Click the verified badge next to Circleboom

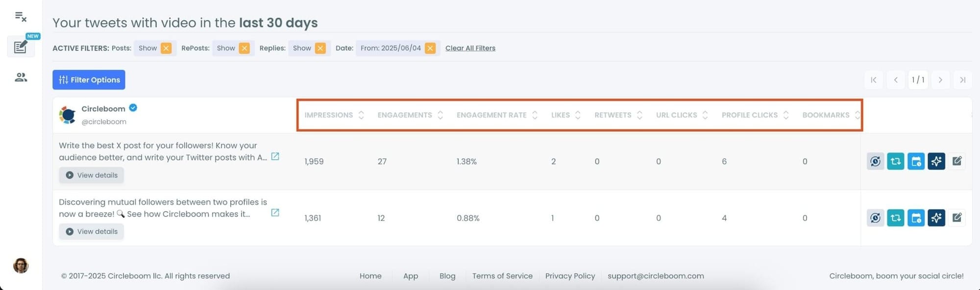133,108
